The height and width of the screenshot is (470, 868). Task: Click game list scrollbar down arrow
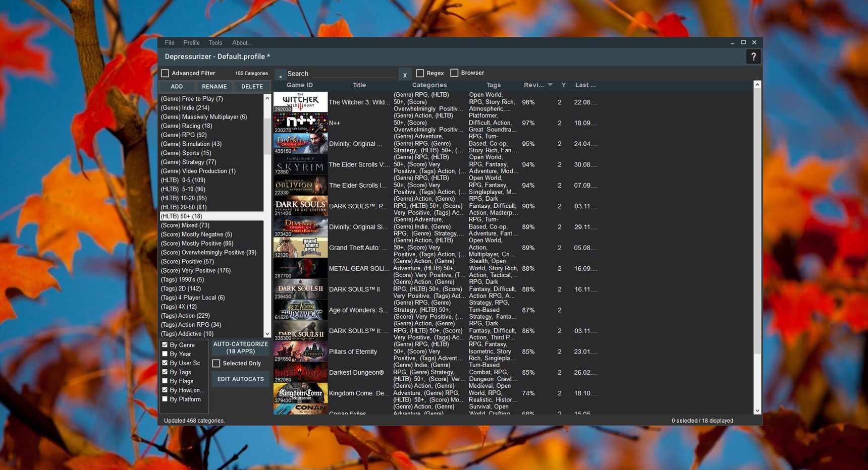(x=757, y=410)
